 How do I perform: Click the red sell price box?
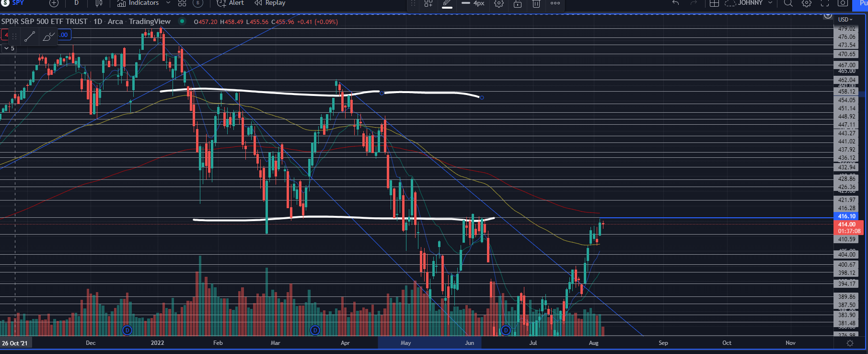click(x=5, y=35)
